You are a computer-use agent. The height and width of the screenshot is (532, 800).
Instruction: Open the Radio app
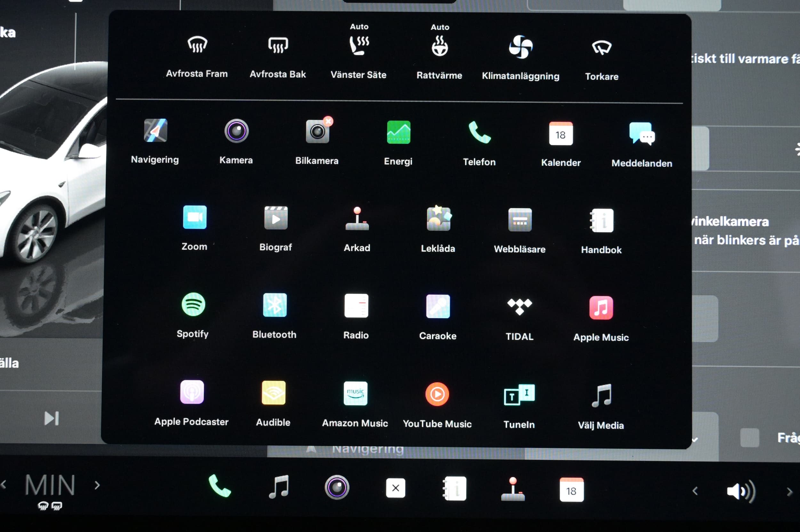[356, 317]
